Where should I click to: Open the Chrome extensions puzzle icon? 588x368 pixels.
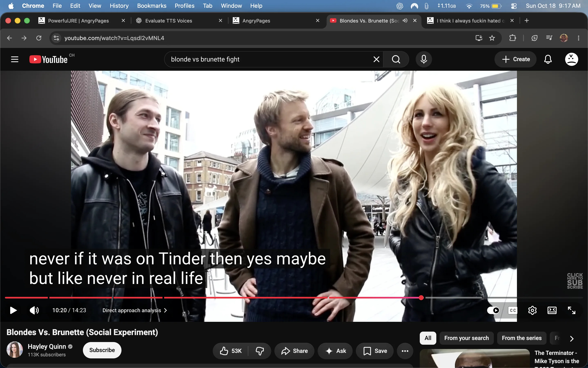click(512, 38)
